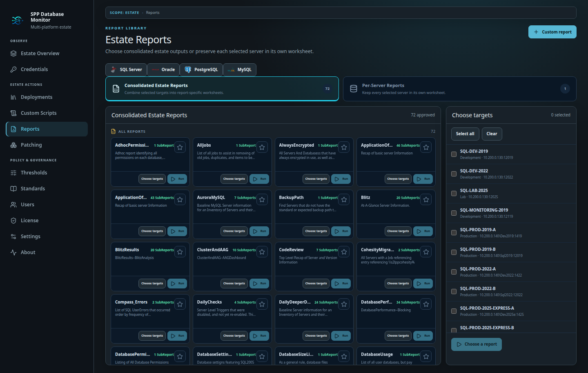This screenshot has width=588, height=373.
Task: Star the AllJobs report
Action: tap(262, 147)
